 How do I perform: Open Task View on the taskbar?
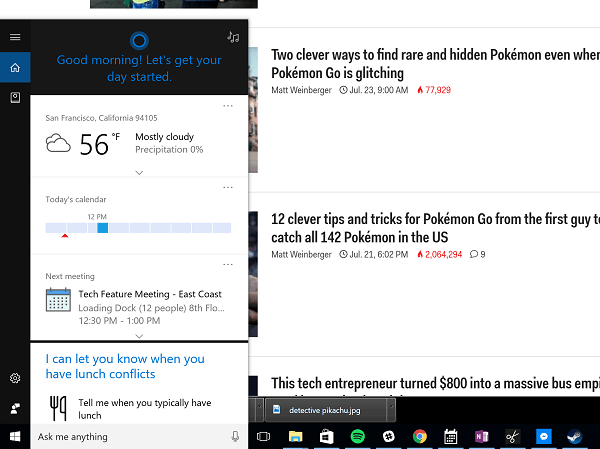263,436
